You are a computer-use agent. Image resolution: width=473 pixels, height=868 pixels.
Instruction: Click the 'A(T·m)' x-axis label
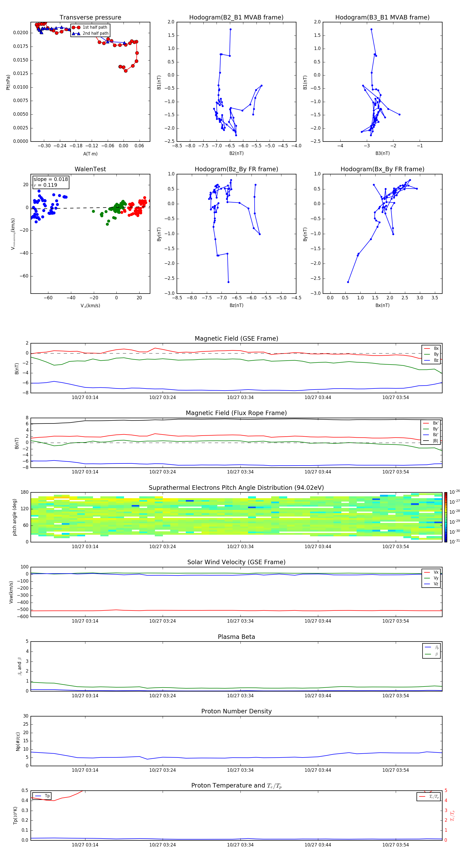[90, 154]
